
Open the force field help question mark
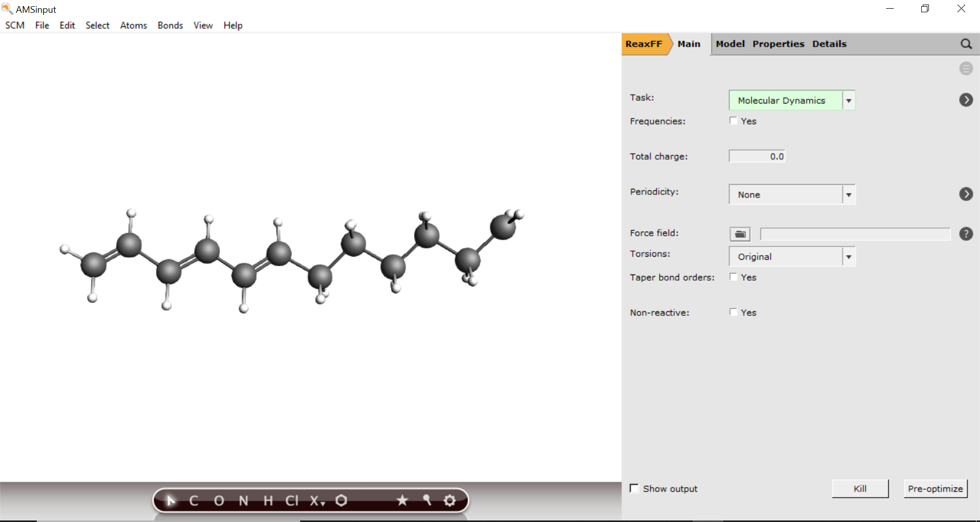[966, 234]
